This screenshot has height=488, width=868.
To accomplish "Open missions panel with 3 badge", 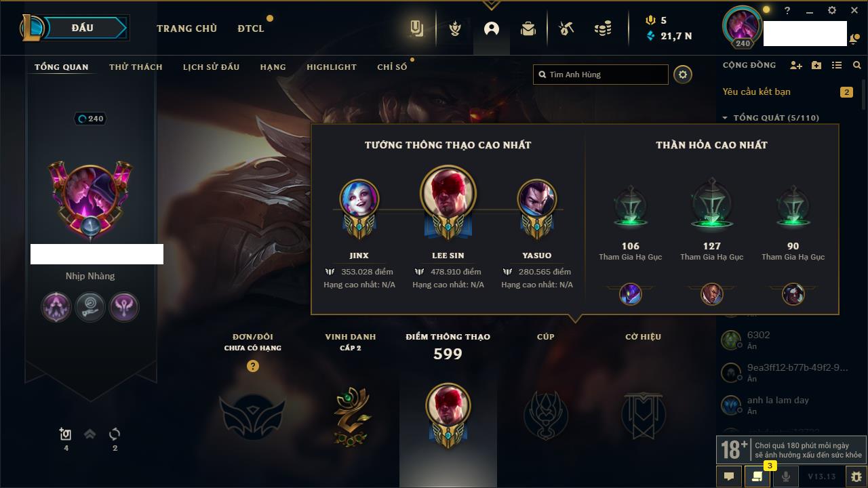I will [x=757, y=476].
